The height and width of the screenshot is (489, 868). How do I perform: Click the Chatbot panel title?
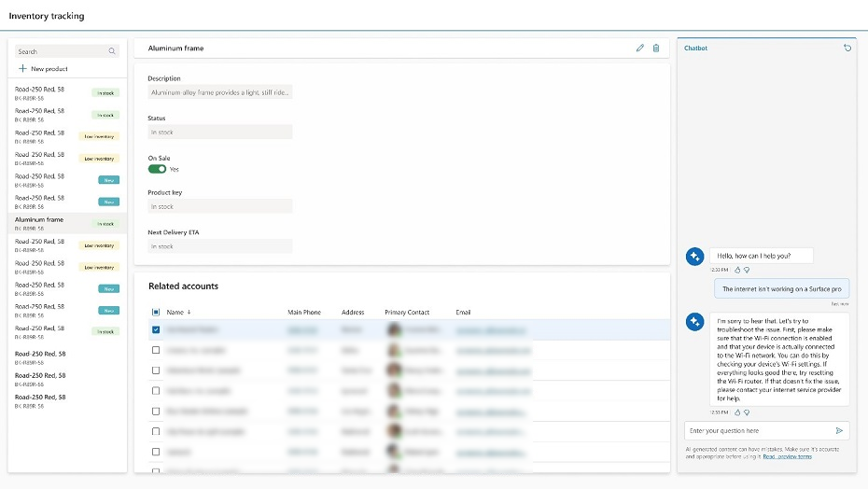[696, 49]
